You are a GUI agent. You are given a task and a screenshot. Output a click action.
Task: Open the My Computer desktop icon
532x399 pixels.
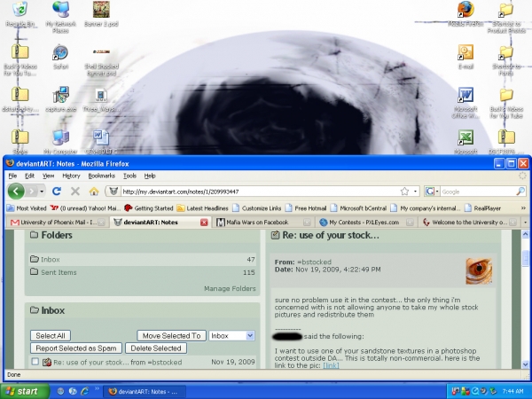tap(60, 142)
